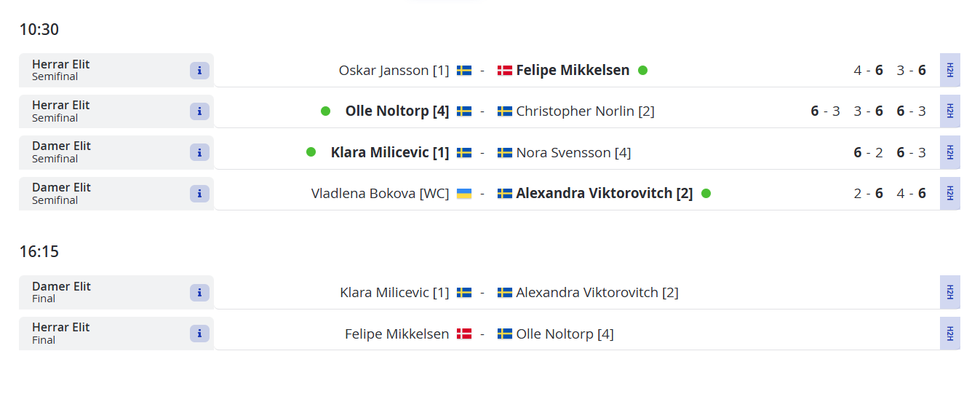The width and height of the screenshot is (980, 402).
Task: Open H2H for Jansson vs Mikkelsen match
Action: tap(949, 70)
